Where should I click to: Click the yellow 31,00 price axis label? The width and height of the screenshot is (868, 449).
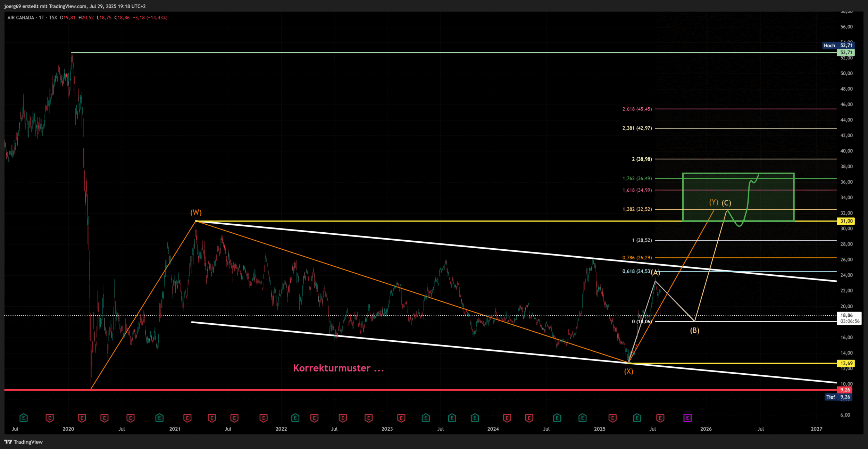pos(846,221)
